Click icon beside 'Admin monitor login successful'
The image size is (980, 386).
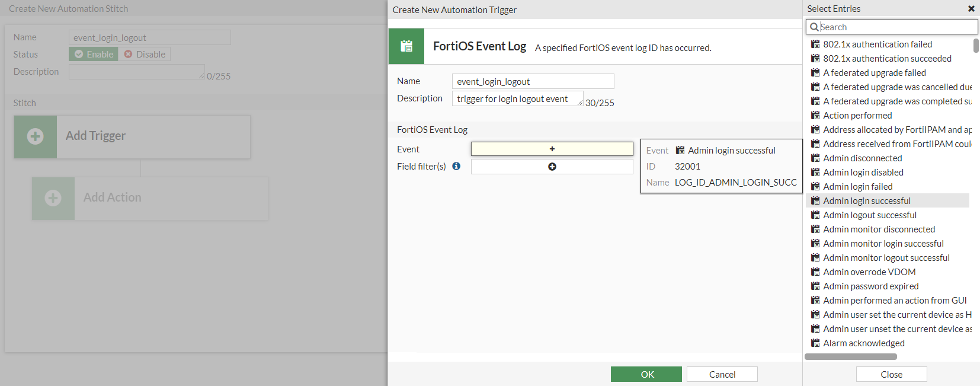tap(815, 243)
